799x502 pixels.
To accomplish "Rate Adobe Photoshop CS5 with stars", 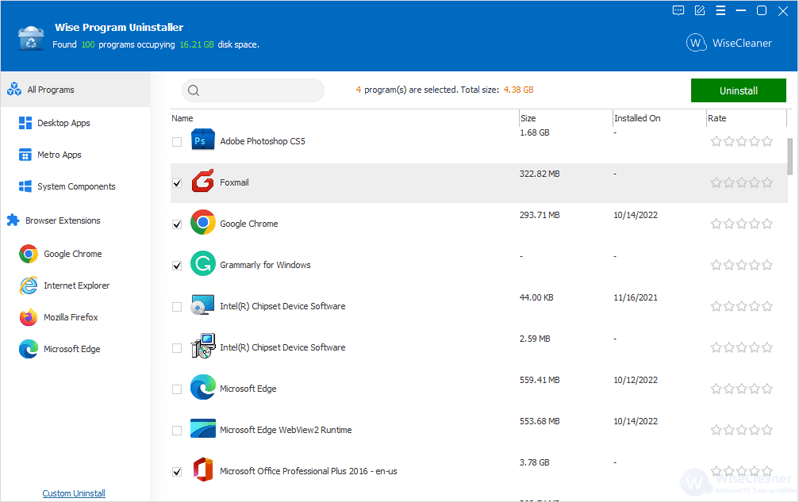I will (741, 141).
